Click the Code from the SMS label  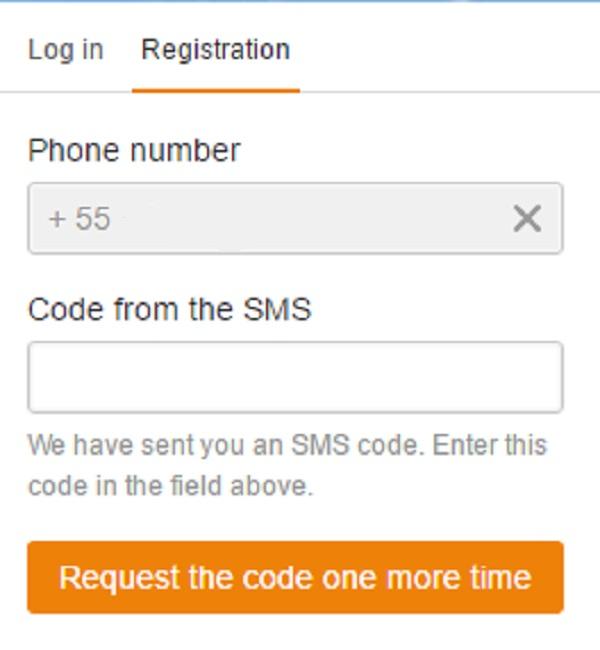click(169, 310)
